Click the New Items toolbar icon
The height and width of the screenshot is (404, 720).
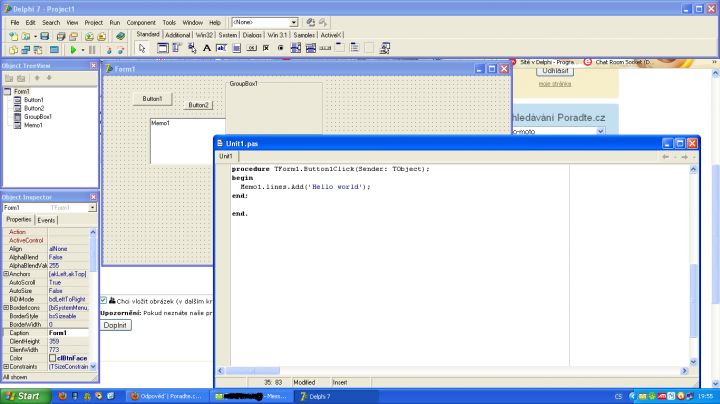point(13,36)
